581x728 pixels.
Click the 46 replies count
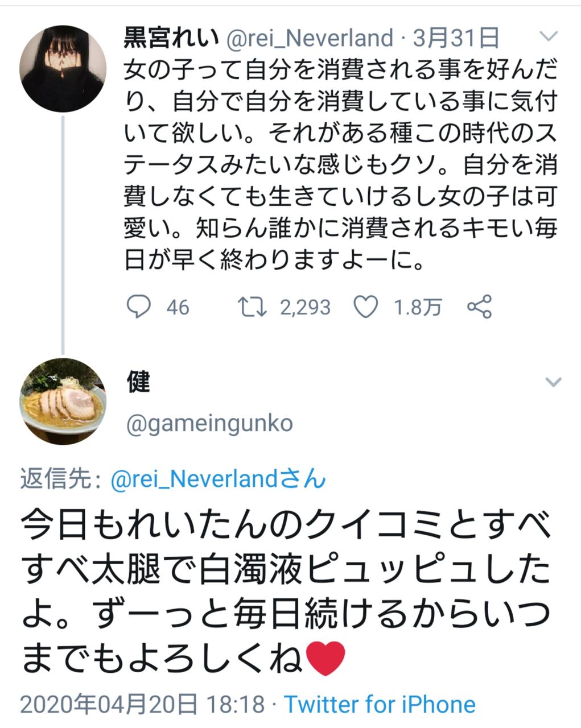[178, 308]
